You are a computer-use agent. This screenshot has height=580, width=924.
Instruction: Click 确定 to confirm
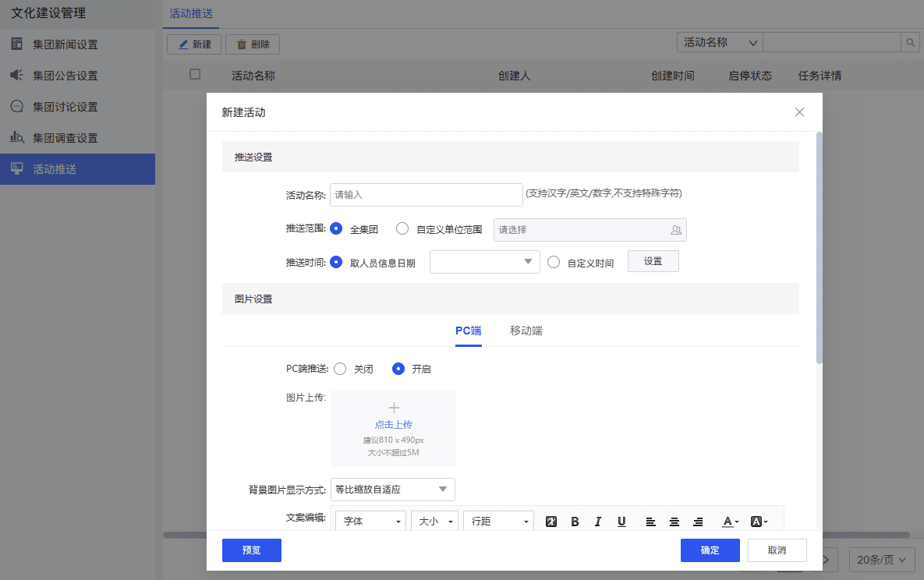point(710,550)
